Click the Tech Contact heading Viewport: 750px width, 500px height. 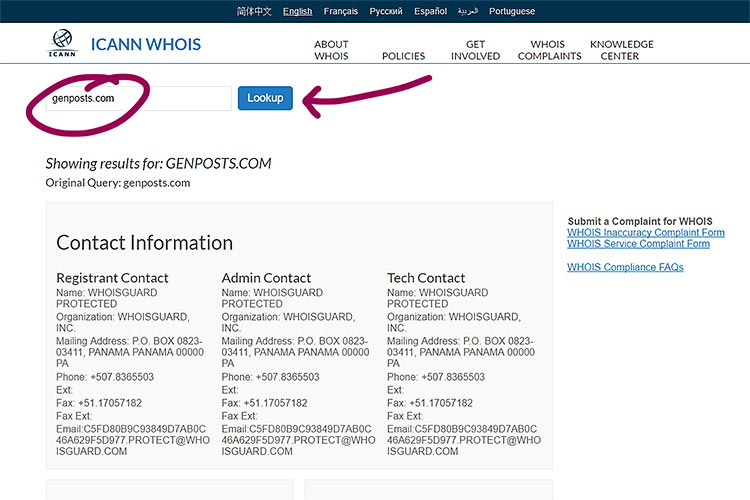tap(426, 278)
